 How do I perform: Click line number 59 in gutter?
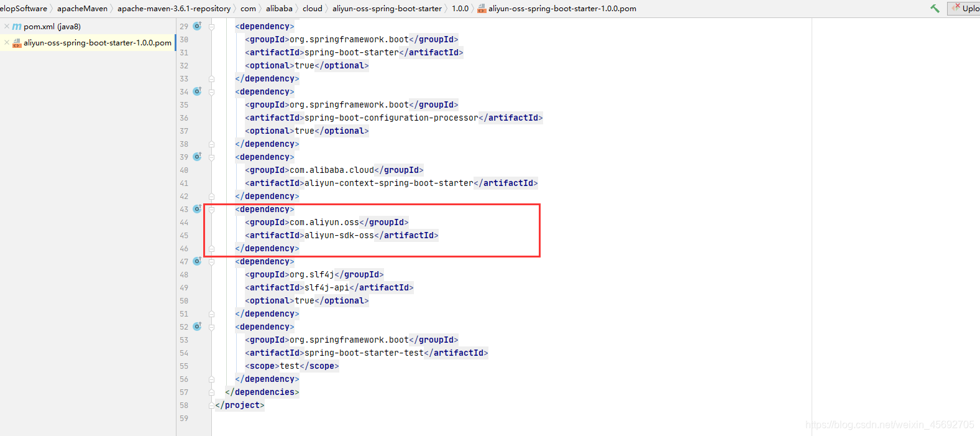pos(184,419)
